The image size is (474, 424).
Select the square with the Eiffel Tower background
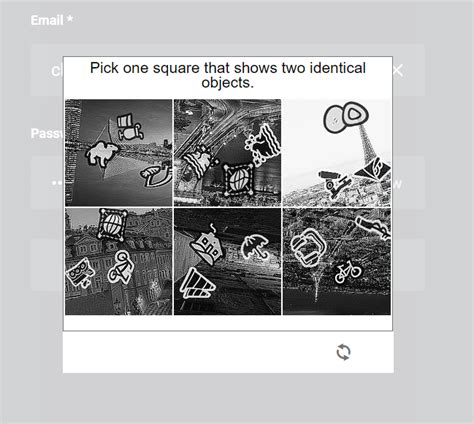coord(337,153)
